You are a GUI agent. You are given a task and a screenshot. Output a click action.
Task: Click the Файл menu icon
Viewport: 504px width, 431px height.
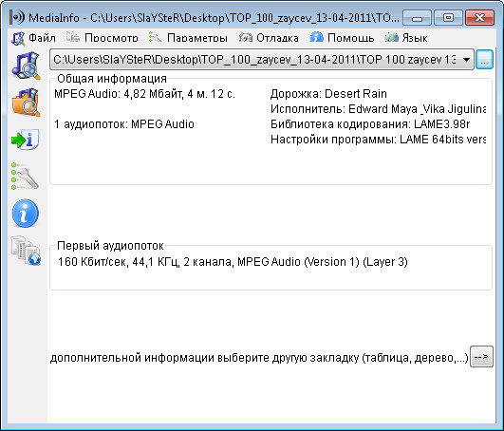point(18,38)
